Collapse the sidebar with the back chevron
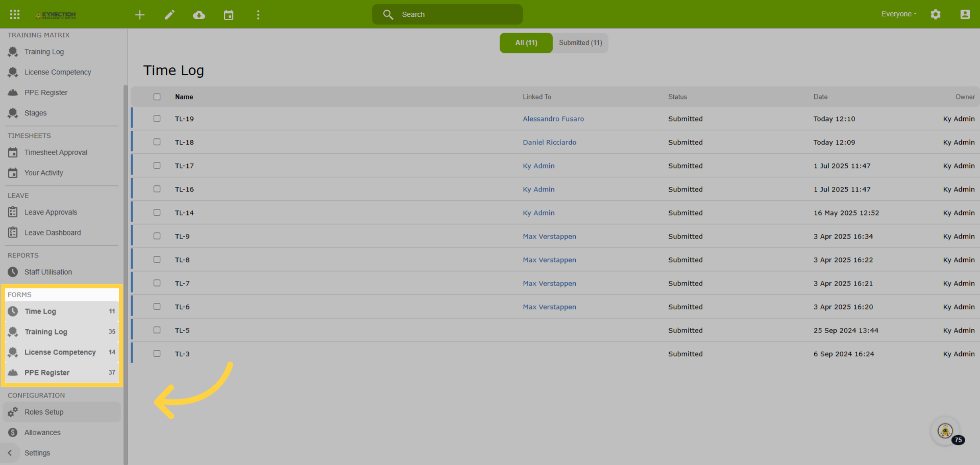 (x=10, y=453)
